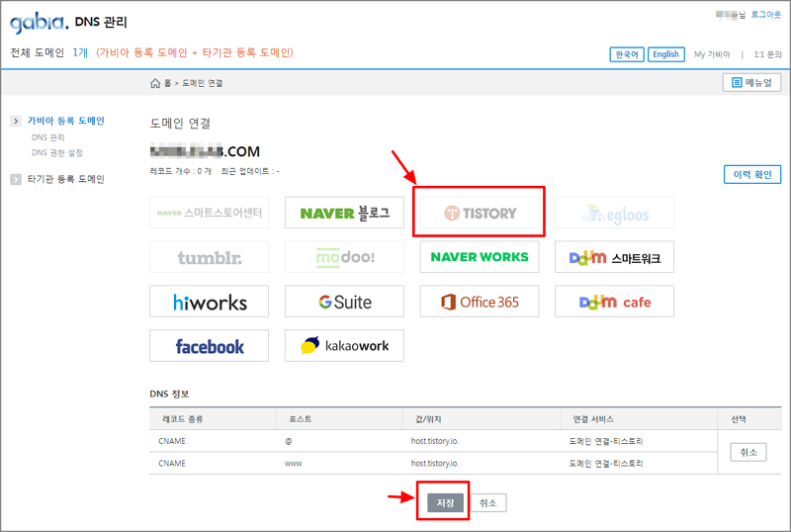Expand 타기관 등록 도메인 arrow

coord(16,179)
